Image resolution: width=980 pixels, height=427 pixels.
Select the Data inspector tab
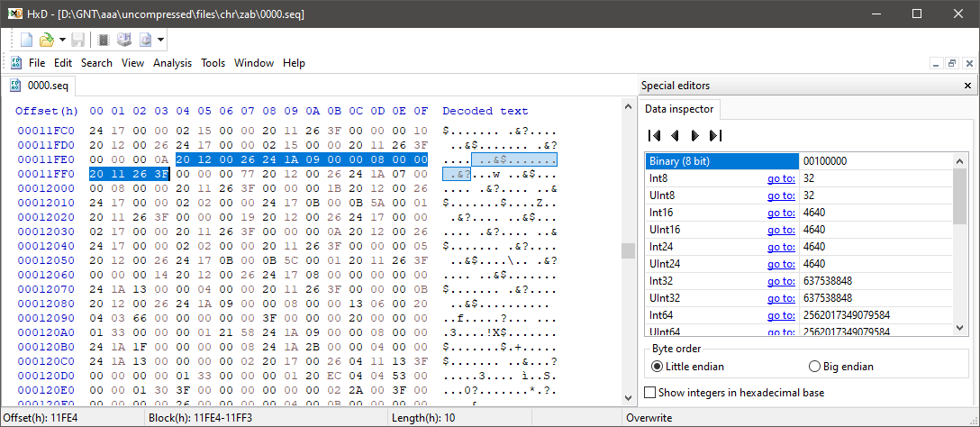click(x=680, y=109)
